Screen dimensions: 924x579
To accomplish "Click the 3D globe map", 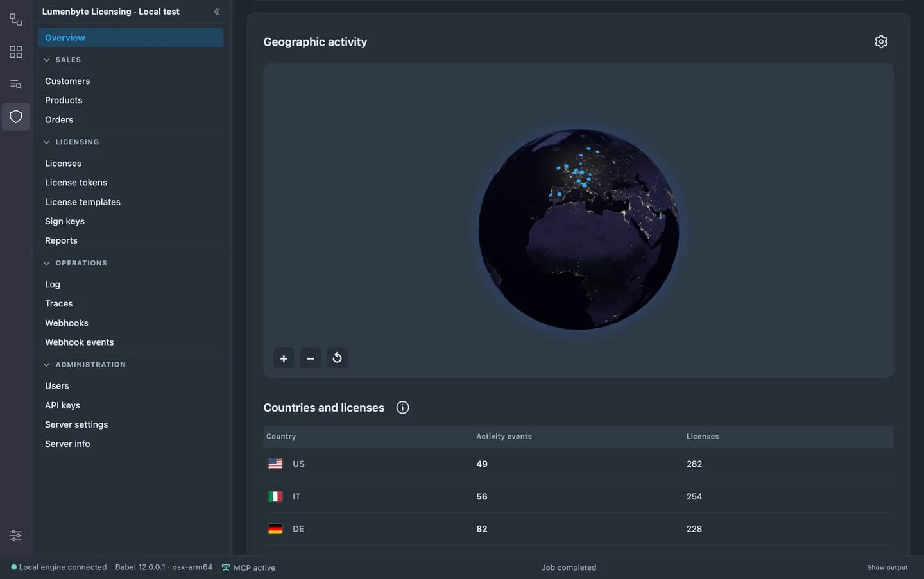I will click(579, 229).
